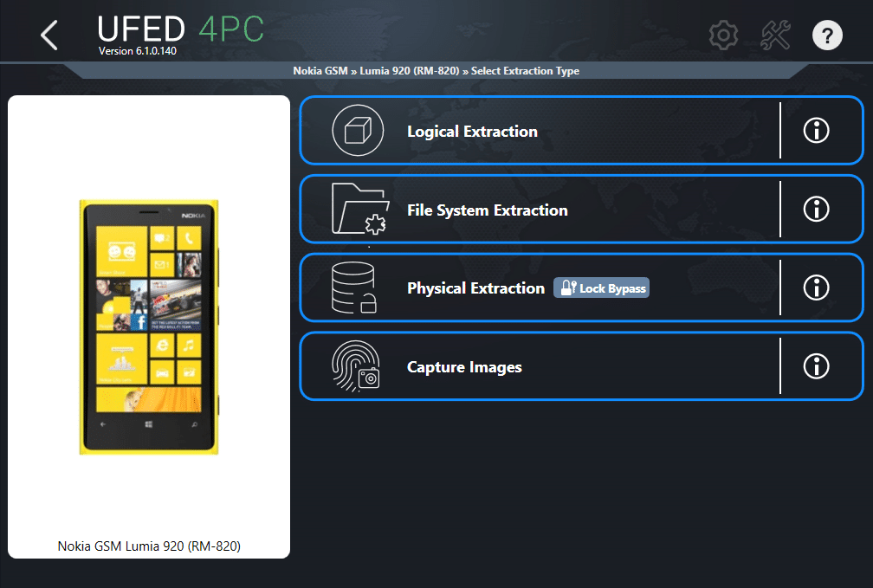
Task: Click Select Extraction Type breadcrumb text
Action: (x=525, y=71)
